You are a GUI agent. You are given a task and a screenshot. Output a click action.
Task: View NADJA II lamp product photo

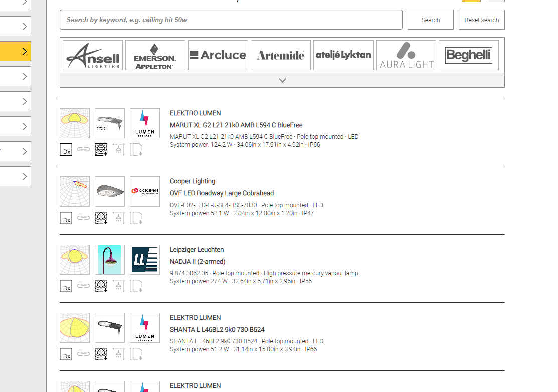coord(110,260)
